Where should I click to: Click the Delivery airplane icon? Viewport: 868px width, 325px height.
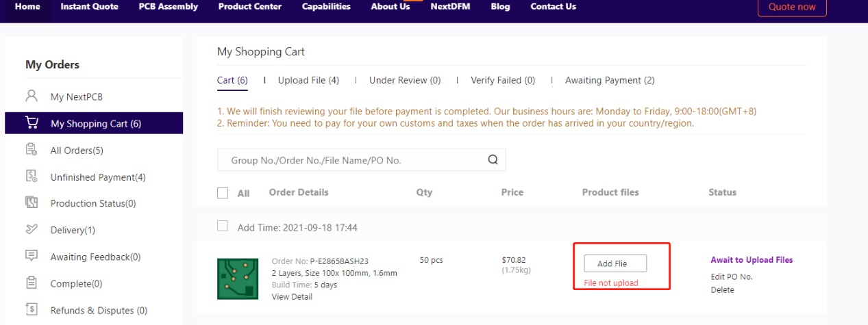tap(32, 230)
